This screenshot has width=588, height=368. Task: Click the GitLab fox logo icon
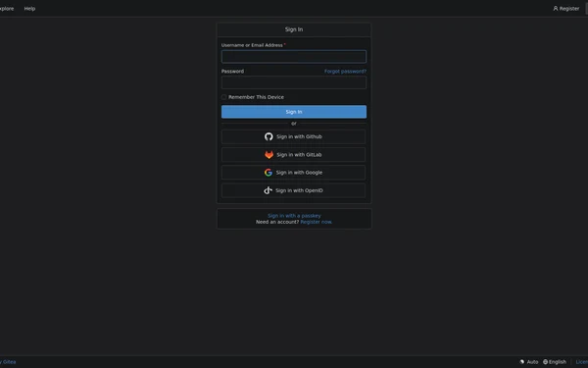269,155
